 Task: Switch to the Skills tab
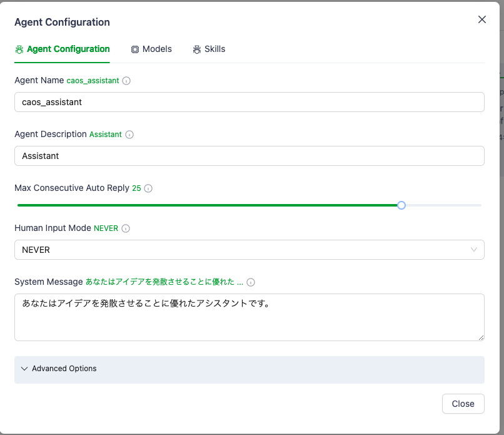tap(209, 49)
